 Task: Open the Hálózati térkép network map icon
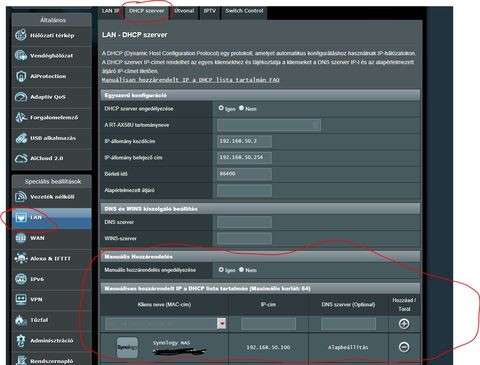(x=21, y=35)
